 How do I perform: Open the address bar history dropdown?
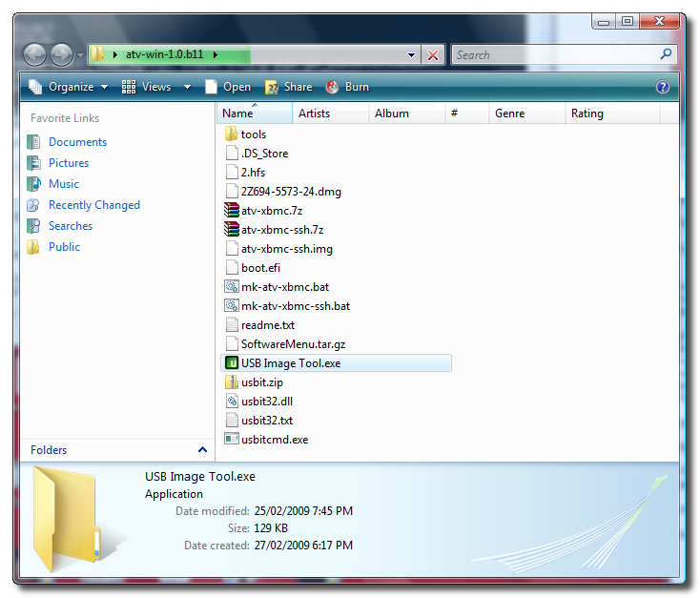click(411, 55)
